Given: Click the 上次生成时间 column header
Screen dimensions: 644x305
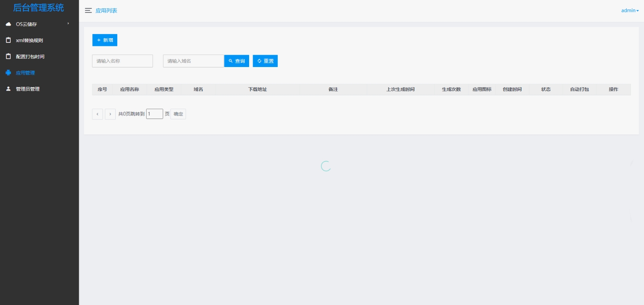Looking at the screenshot, I should pyautogui.click(x=400, y=90).
